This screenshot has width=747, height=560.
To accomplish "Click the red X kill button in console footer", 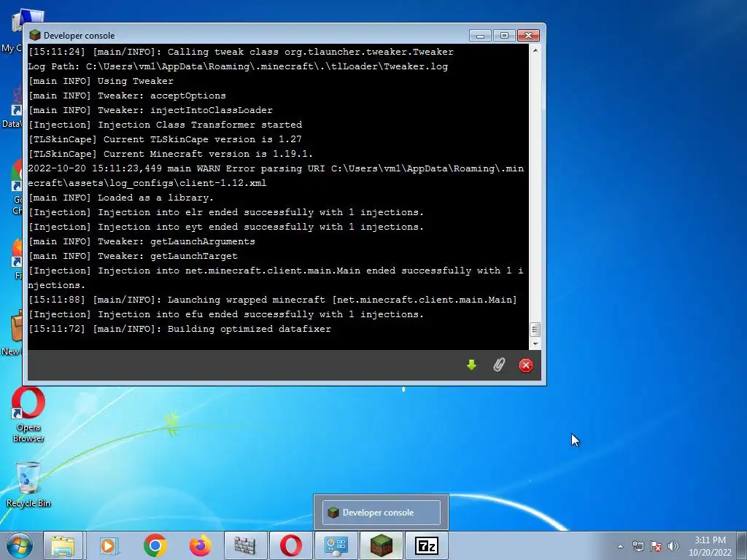I will [526, 365].
